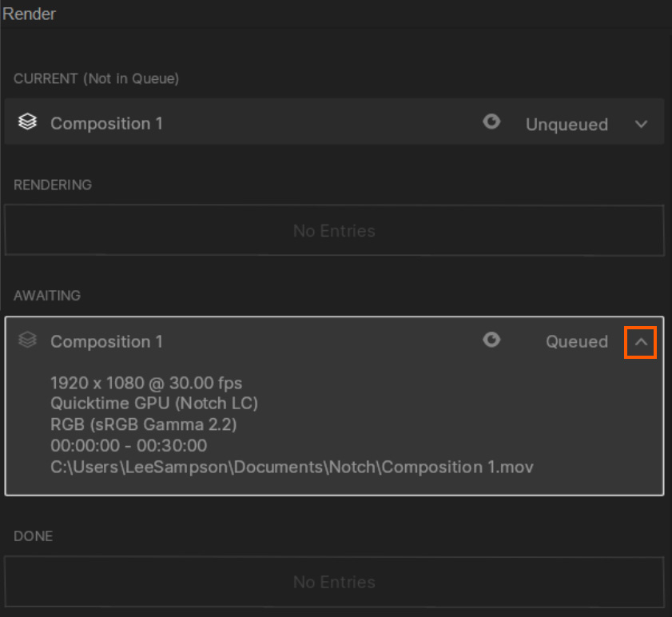
Task: Click the layers icon of unqueued Composition 1
Action: pyautogui.click(x=28, y=123)
